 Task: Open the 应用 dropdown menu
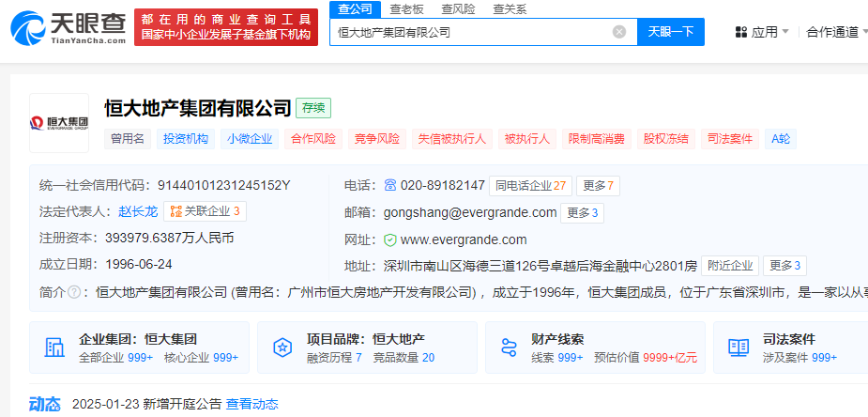pos(761,32)
